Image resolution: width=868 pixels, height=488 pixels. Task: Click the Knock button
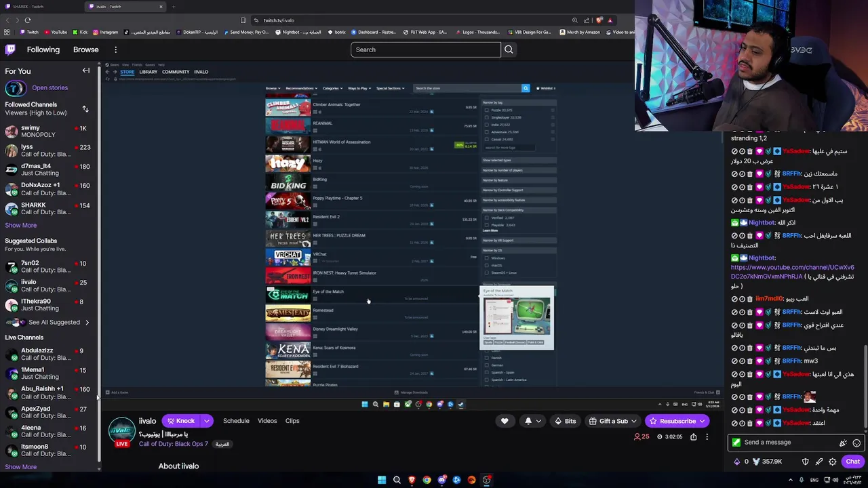(x=181, y=421)
